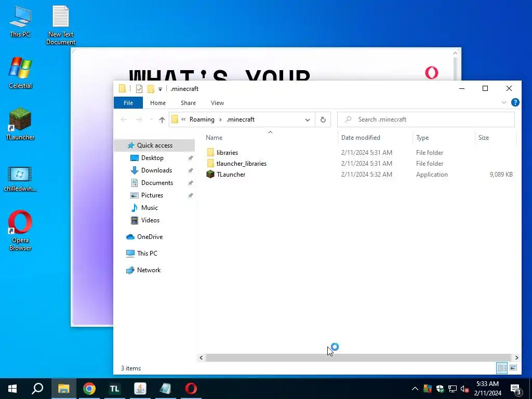Select the tlauncher_libraries folder
This screenshot has height=399, width=532.
click(241, 164)
